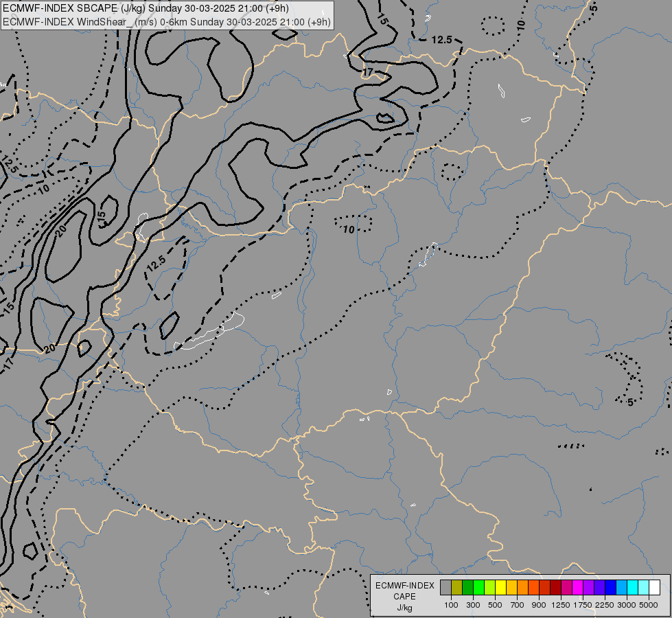Click the olive swatch in CAPE legend
672x618 pixels.
(x=457, y=587)
